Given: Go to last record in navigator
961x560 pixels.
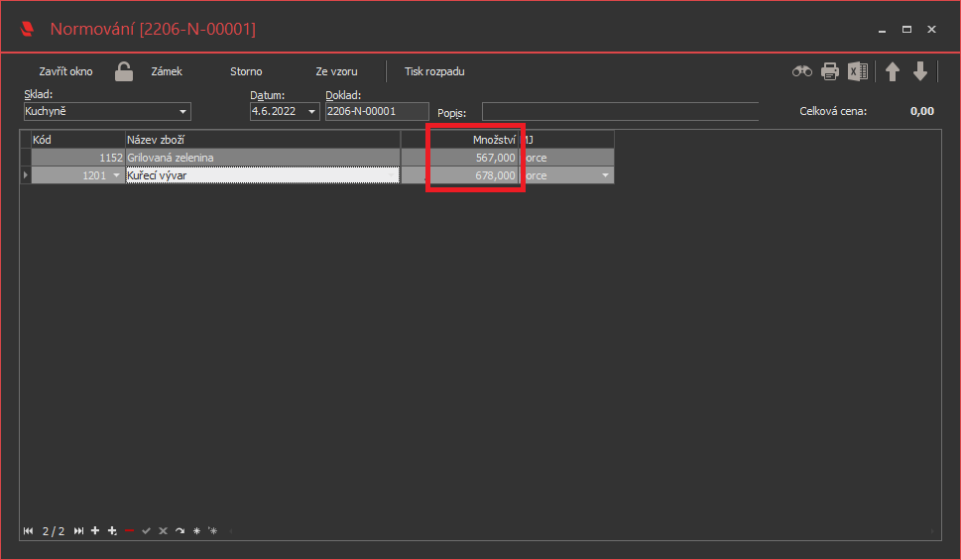Looking at the screenshot, I should [78, 530].
